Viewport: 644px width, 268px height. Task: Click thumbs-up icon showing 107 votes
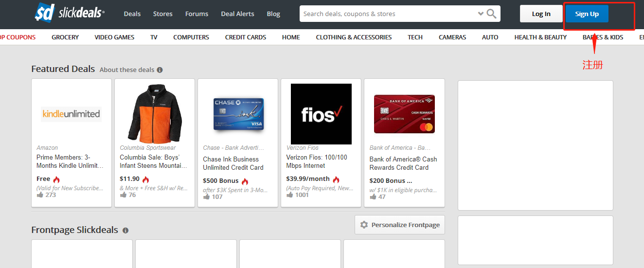pos(206,197)
